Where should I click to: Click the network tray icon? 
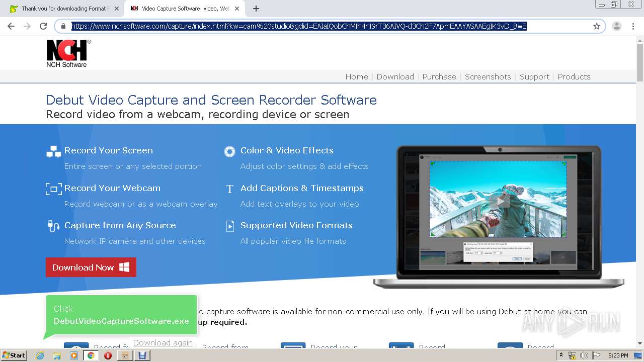(x=572, y=355)
